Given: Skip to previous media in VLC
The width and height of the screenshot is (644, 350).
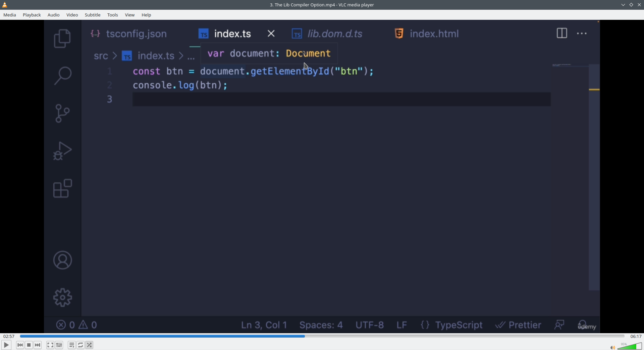Looking at the screenshot, I should click(x=20, y=345).
